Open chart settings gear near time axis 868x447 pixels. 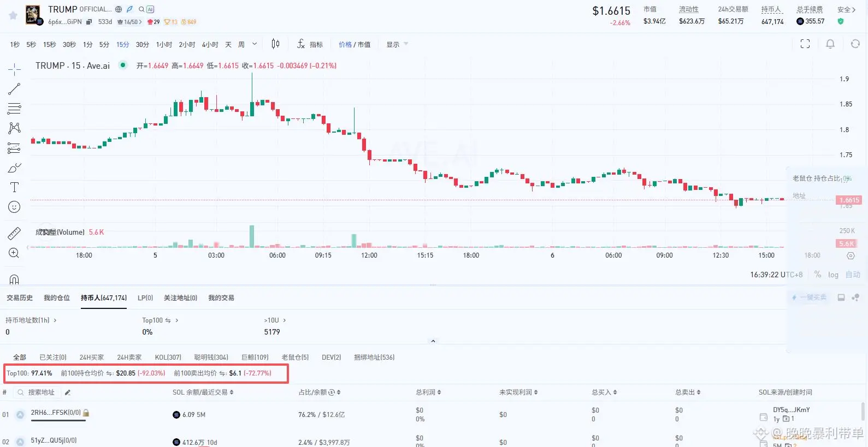pyautogui.click(x=851, y=255)
